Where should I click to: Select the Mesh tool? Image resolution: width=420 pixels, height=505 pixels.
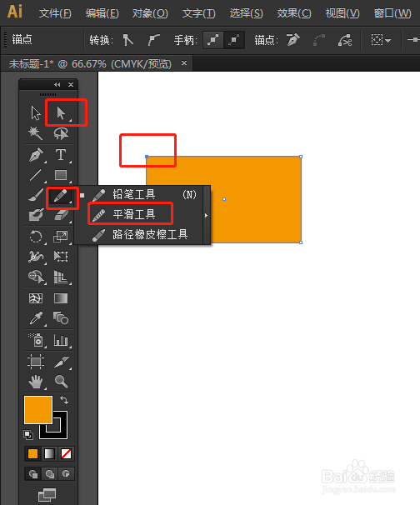[36, 298]
